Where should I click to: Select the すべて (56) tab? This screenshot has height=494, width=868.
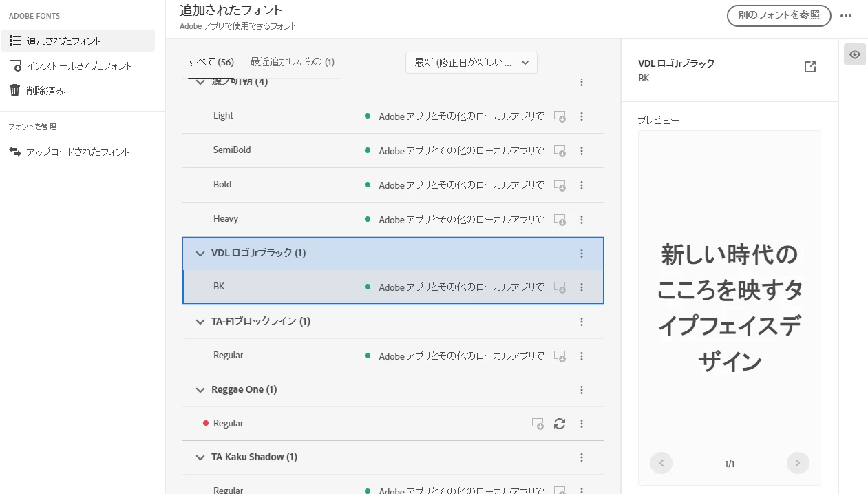pos(211,62)
